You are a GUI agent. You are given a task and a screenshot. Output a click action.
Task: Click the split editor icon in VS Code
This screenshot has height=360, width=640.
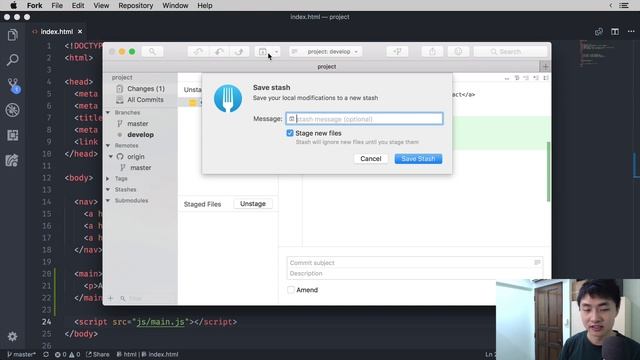615,31
